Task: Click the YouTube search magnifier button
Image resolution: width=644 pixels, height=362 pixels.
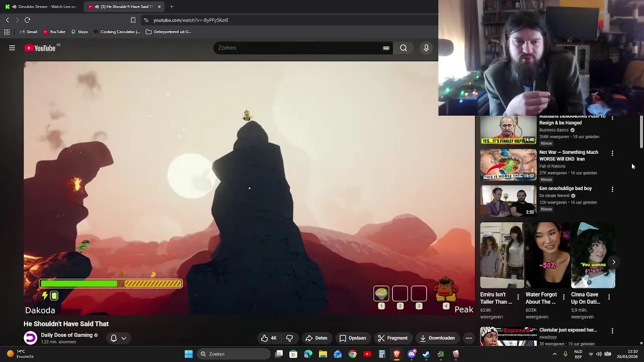Action: [x=404, y=48]
